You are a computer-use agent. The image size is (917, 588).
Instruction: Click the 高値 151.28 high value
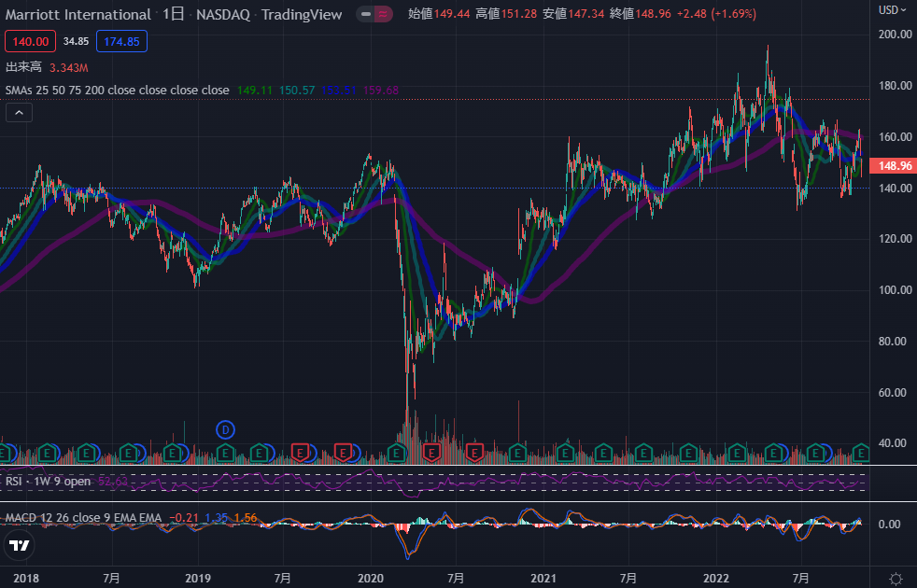(506, 13)
